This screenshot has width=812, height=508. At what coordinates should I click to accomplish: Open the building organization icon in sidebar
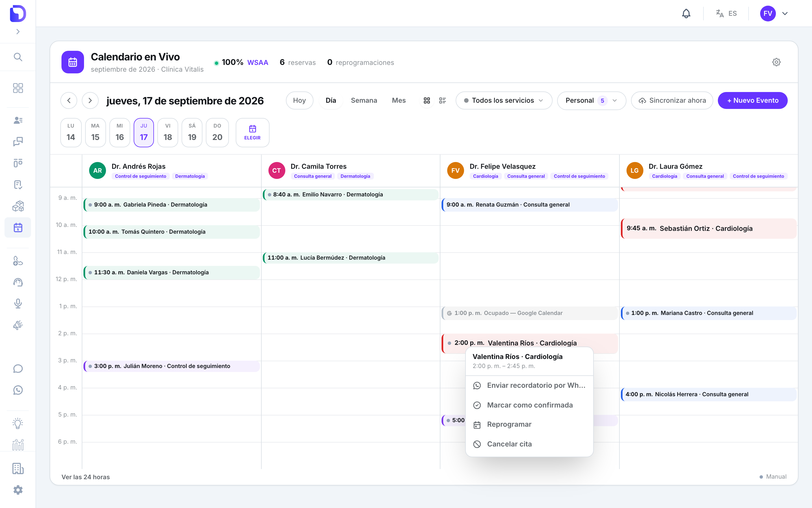tap(18, 468)
